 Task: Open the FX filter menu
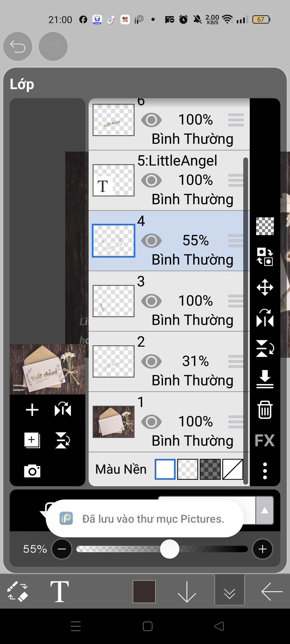tap(265, 440)
